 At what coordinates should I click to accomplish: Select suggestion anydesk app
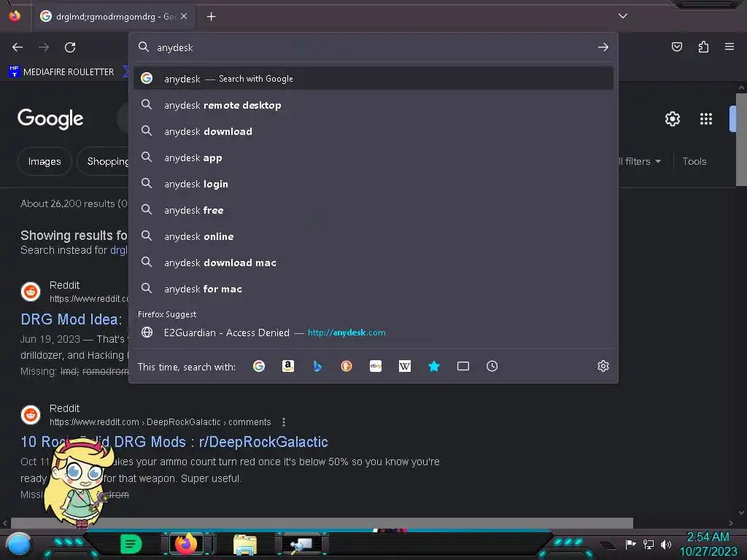click(x=373, y=157)
